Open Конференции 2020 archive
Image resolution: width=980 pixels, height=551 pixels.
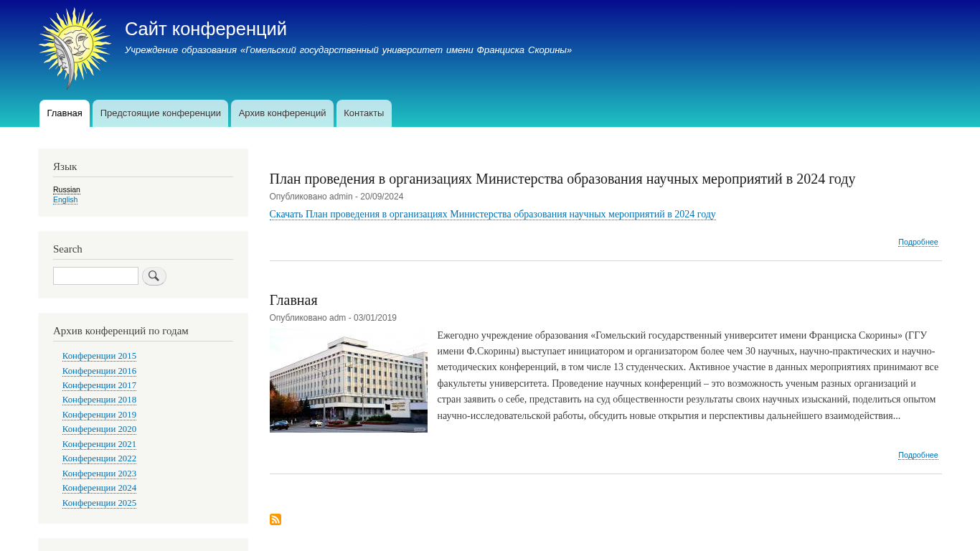point(99,429)
